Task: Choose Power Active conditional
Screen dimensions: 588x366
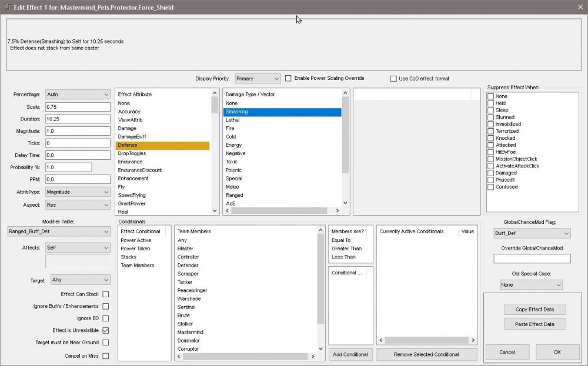Action: coord(135,240)
